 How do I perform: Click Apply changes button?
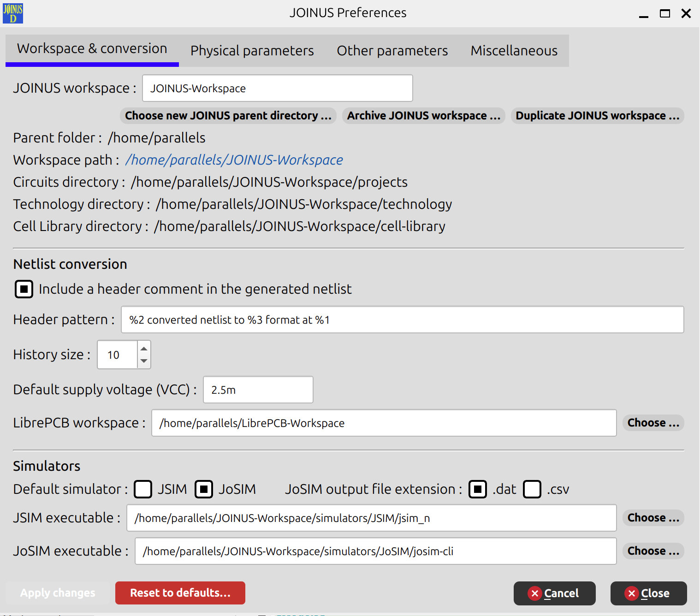coord(58,593)
